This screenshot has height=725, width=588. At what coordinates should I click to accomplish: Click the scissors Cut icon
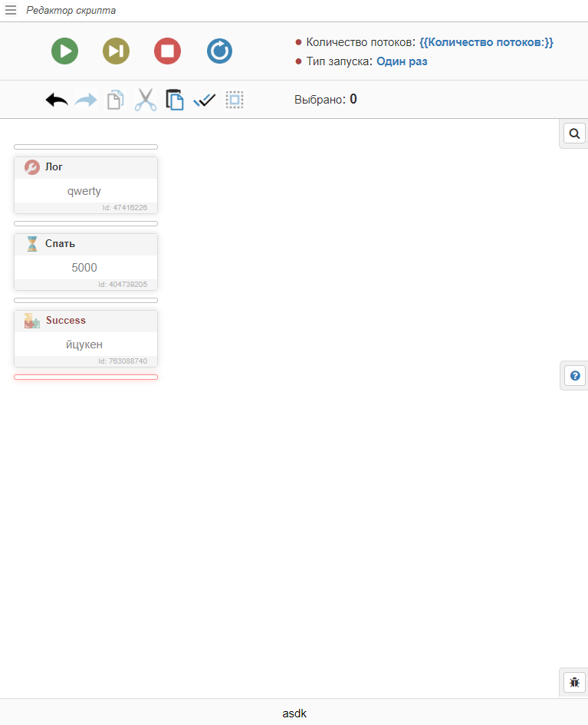146,100
